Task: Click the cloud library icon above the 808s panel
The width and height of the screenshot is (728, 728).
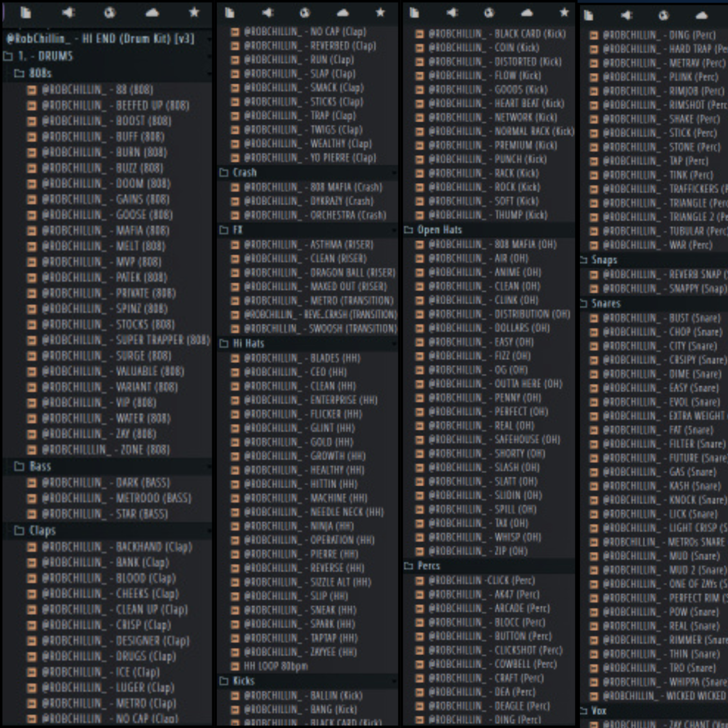Action: (x=152, y=12)
